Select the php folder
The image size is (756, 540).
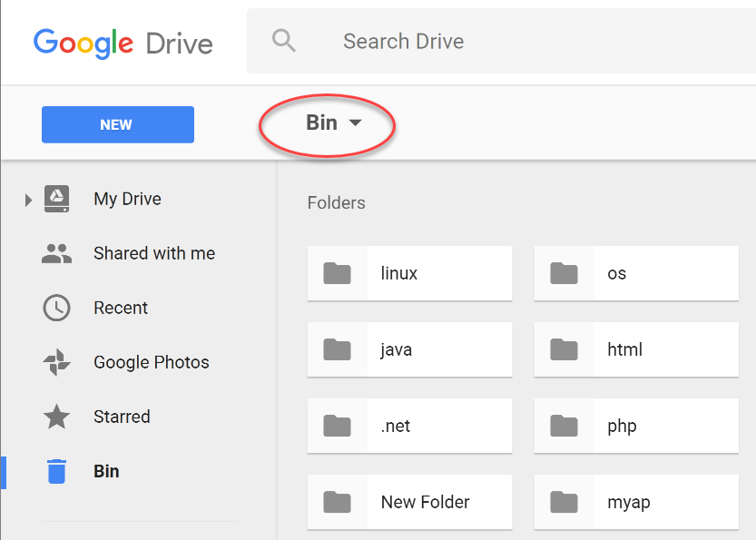coord(636,426)
